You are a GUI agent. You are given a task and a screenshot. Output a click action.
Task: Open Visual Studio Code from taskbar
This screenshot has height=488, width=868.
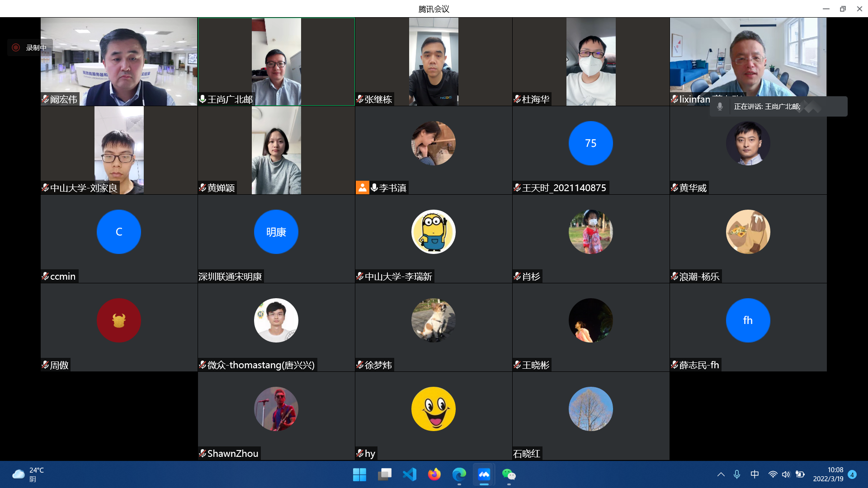tap(409, 474)
